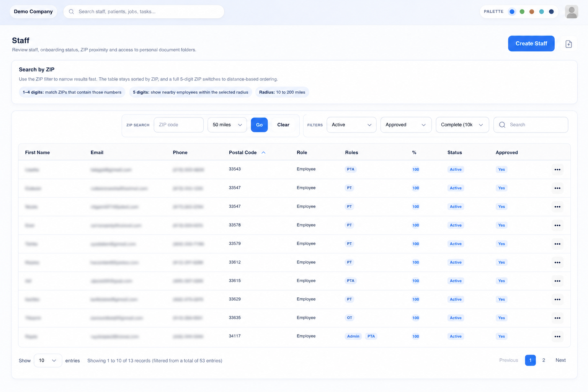The height and width of the screenshot is (392, 588).
Task: Open row actions for postal code 34117
Action: [557, 336]
